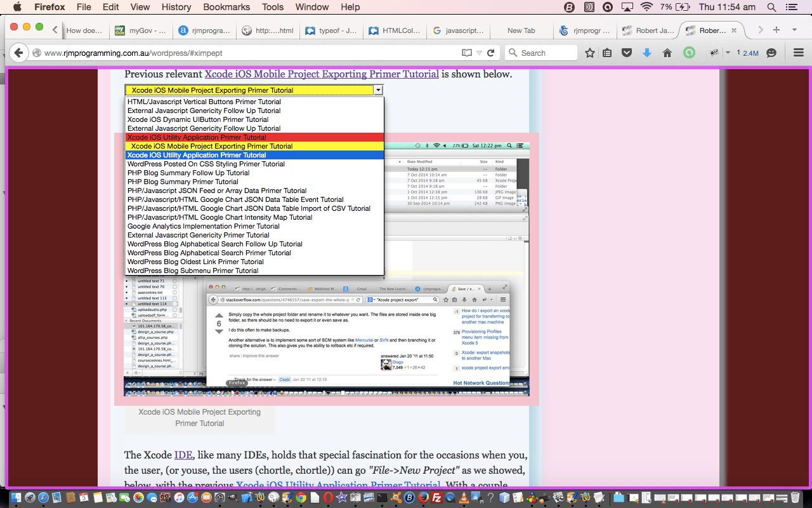Open the File menu
The height and width of the screenshot is (508, 812).
point(84,7)
